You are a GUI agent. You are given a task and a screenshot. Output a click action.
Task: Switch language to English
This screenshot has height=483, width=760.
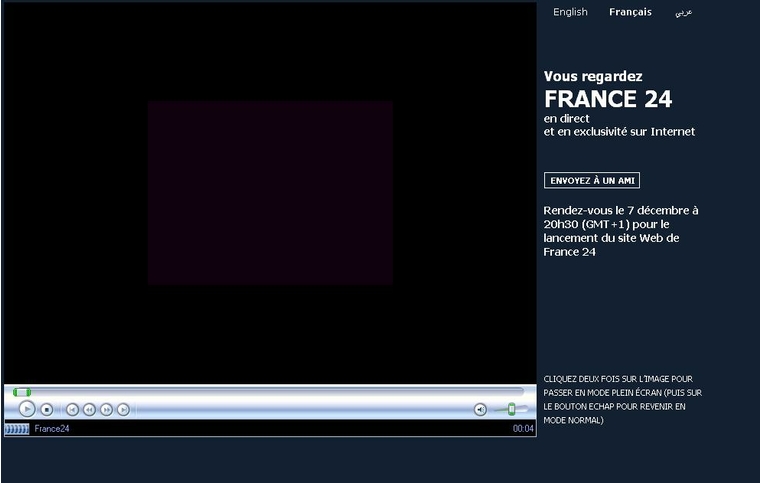(x=570, y=12)
